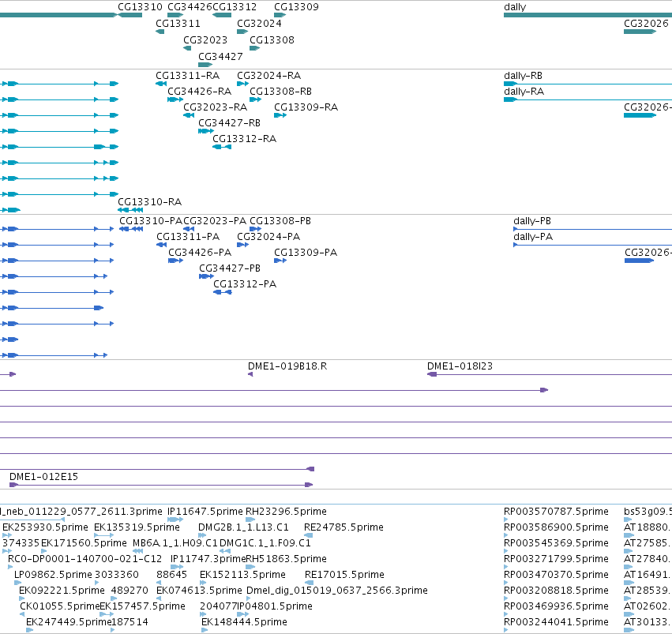Click the CG32023 gene label
This screenshot has width=672, height=634.
pyautogui.click(x=205, y=39)
